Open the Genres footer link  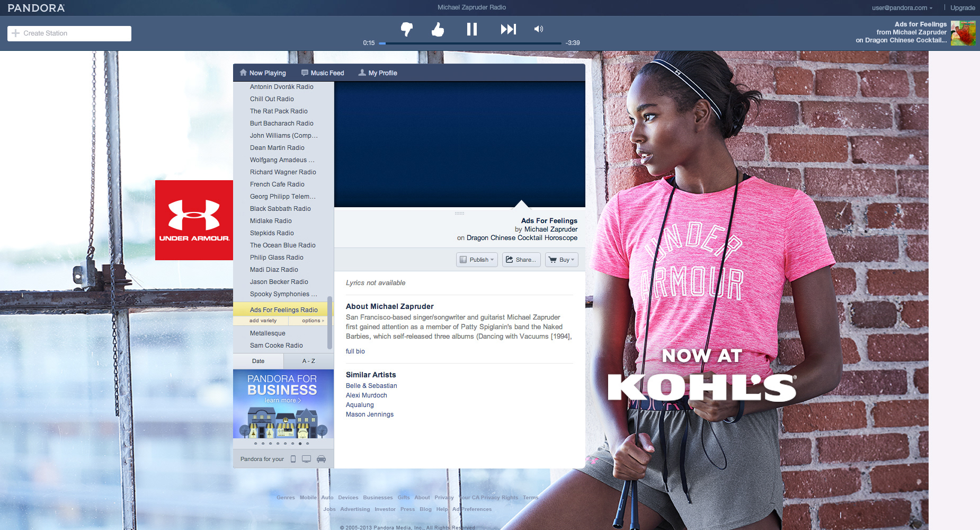click(x=286, y=498)
